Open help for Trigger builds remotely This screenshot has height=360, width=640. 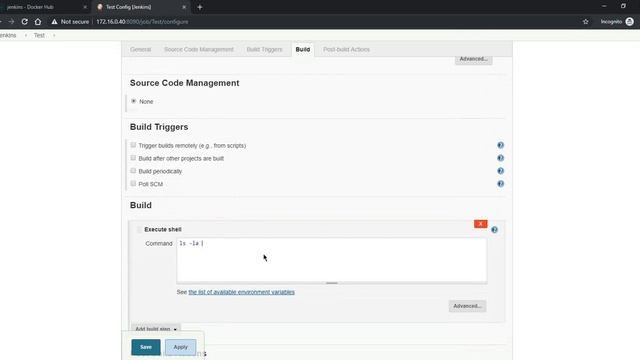click(500, 145)
